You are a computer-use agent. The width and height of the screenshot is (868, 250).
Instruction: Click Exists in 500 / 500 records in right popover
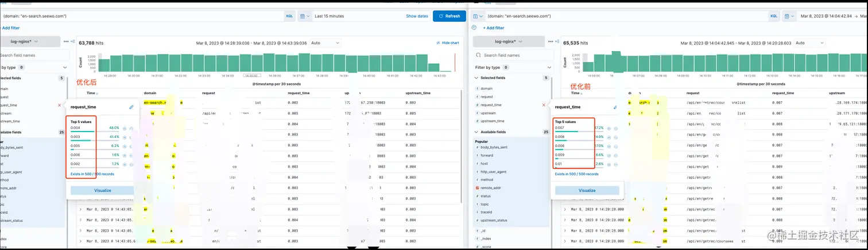(577, 174)
